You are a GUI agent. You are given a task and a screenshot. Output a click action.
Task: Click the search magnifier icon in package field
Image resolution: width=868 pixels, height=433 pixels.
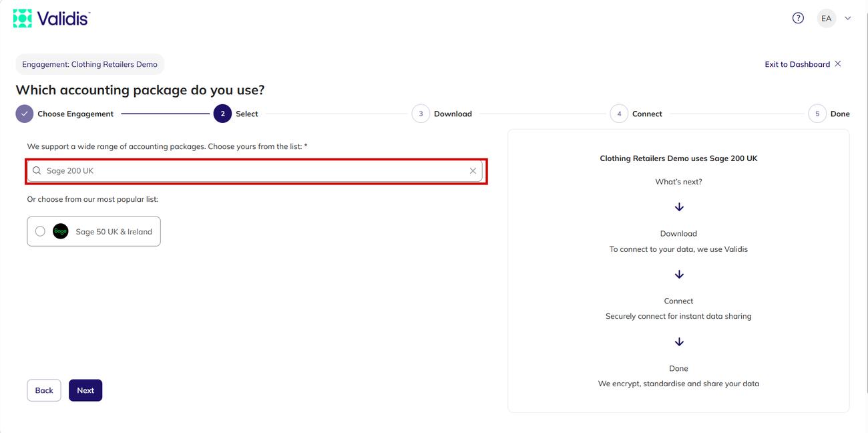click(x=37, y=170)
